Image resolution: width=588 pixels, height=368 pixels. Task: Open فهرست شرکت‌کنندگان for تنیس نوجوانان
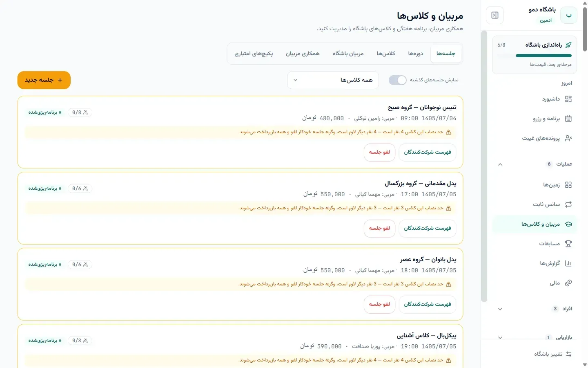(428, 152)
